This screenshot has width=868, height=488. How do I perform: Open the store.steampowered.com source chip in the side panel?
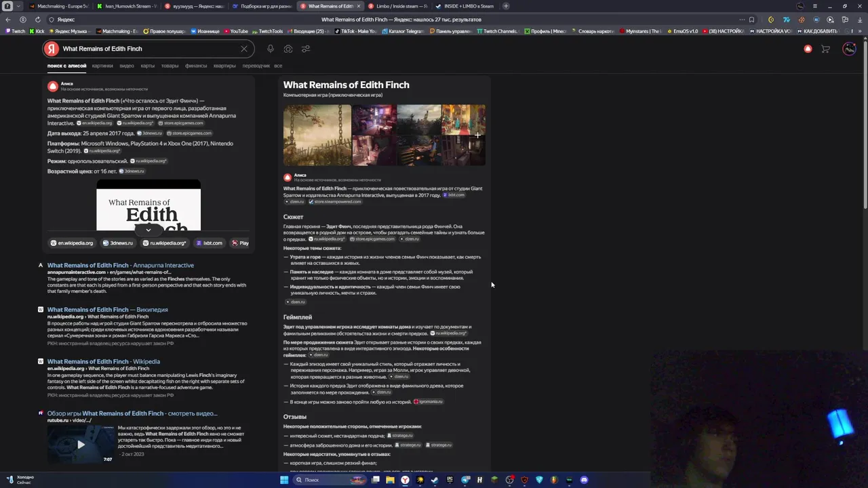pyautogui.click(x=334, y=201)
